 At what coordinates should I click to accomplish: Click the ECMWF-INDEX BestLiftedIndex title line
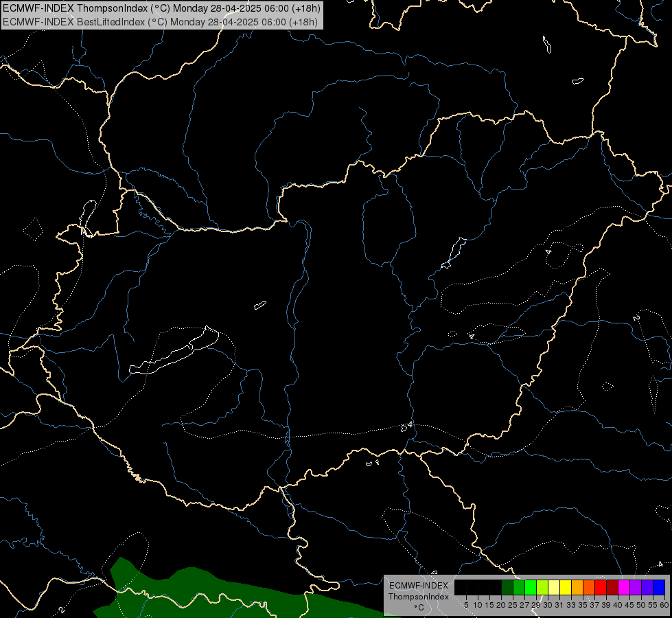[161, 22]
